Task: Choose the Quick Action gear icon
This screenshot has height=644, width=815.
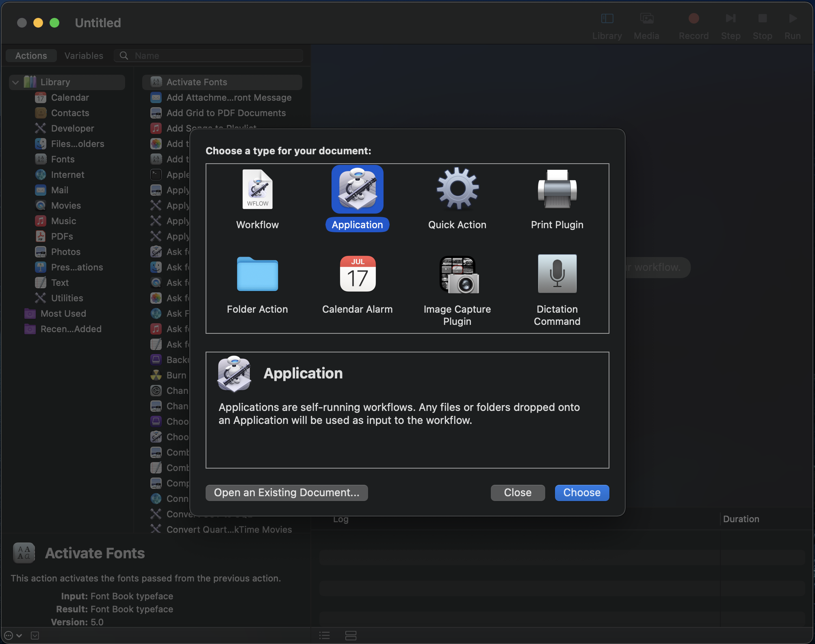Action: 457,189
